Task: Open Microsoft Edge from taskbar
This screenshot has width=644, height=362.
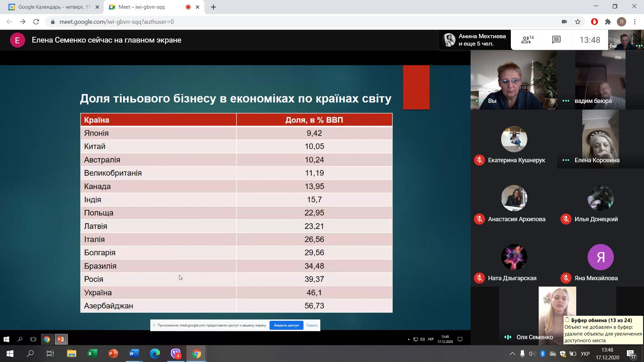Action: [155, 354]
